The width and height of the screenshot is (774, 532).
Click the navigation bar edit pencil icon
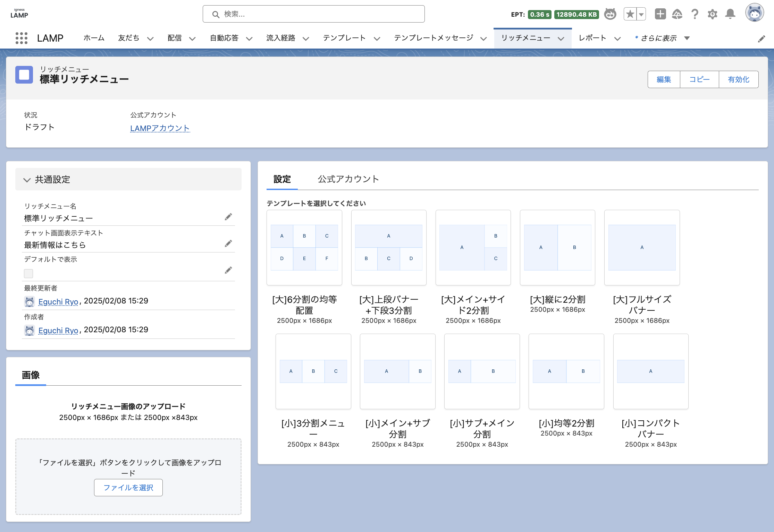[x=761, y=39]
